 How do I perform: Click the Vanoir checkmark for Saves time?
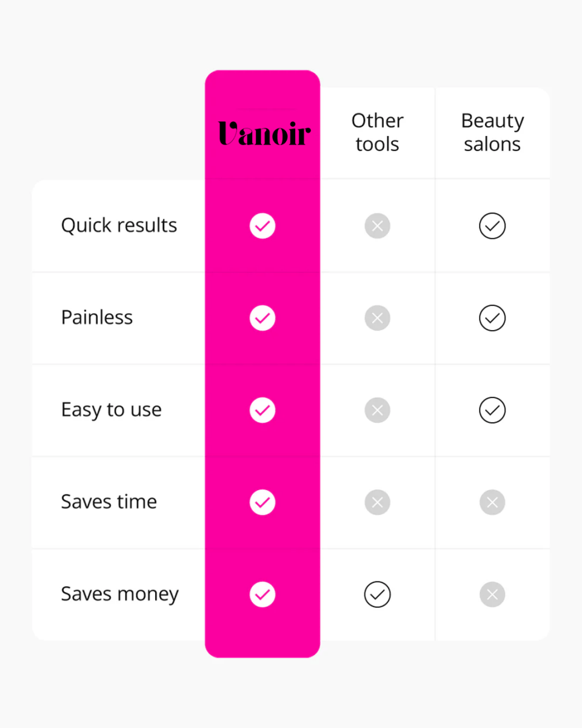click(263, 502)
